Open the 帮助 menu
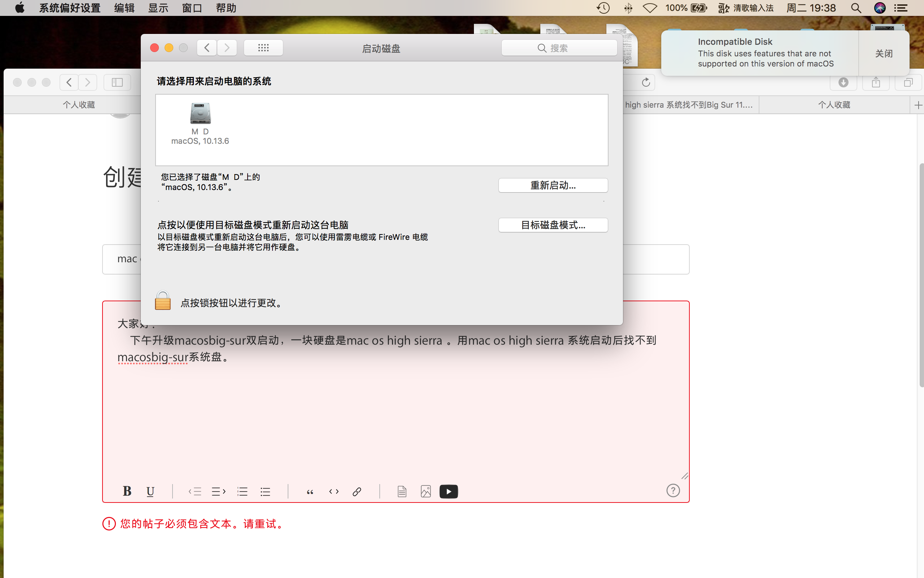This screenshot has width=924, height=578. click(x=226, y=8)
